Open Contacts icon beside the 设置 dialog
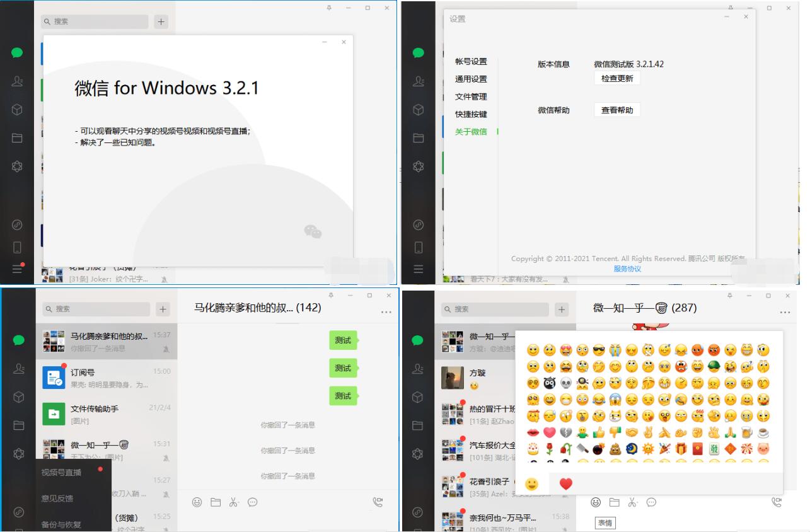810x532 pixels. (418, 81)
